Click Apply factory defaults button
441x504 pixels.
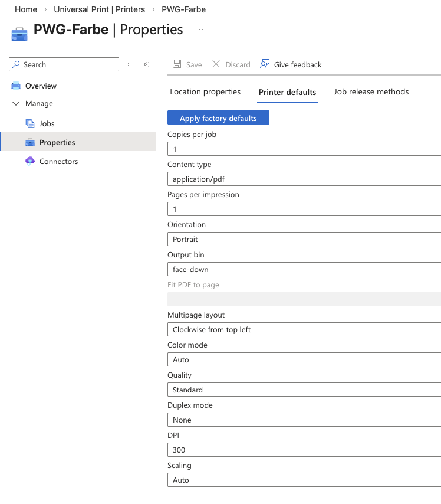218,118
